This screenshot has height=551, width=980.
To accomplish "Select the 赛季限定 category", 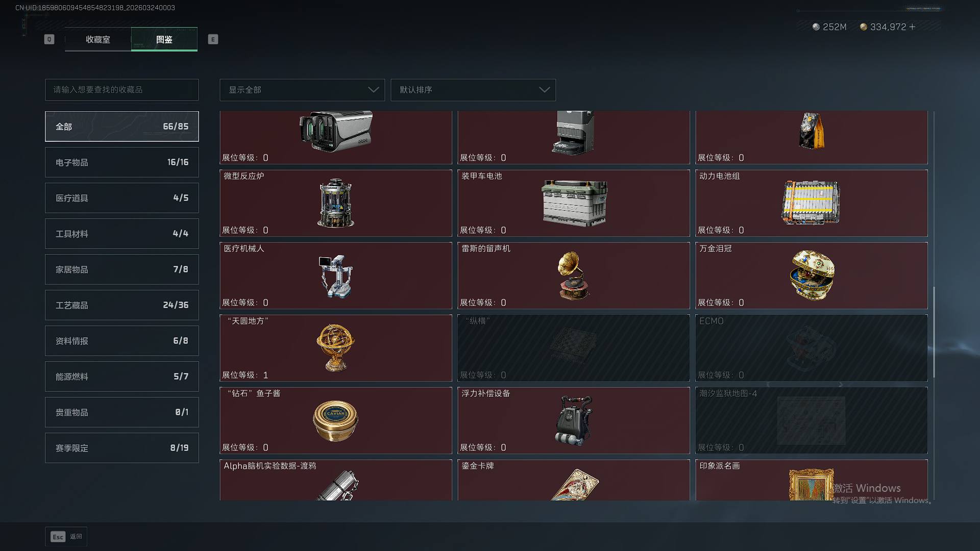I will [x=122, y=448].
